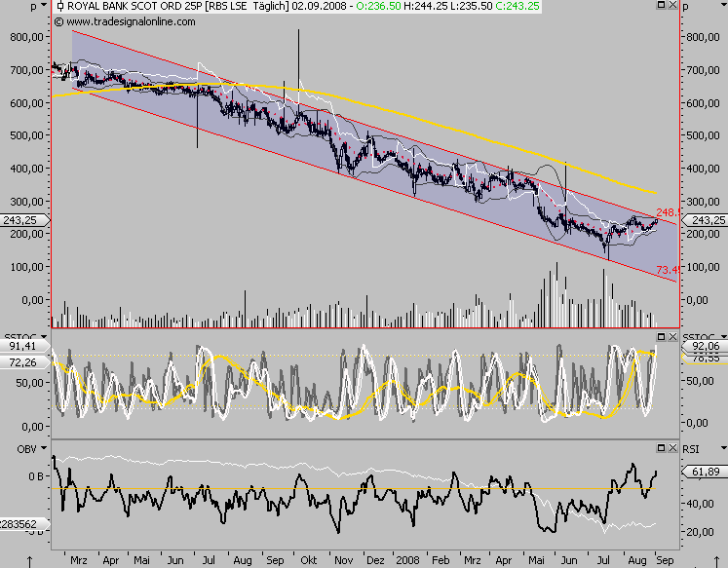728x568 pixels.
Task: Close the SSTOC indicator pane
Action: tap(672, 337)
